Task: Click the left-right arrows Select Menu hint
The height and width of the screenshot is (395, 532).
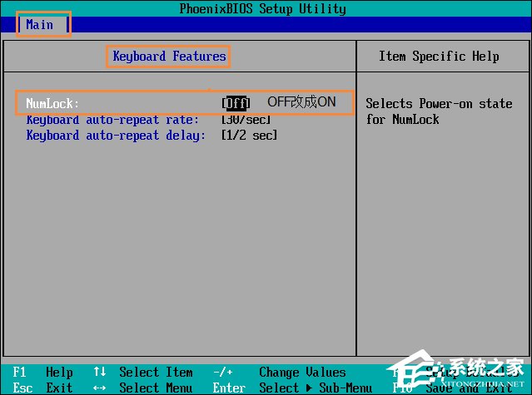Action: click(x=143, y=388)
